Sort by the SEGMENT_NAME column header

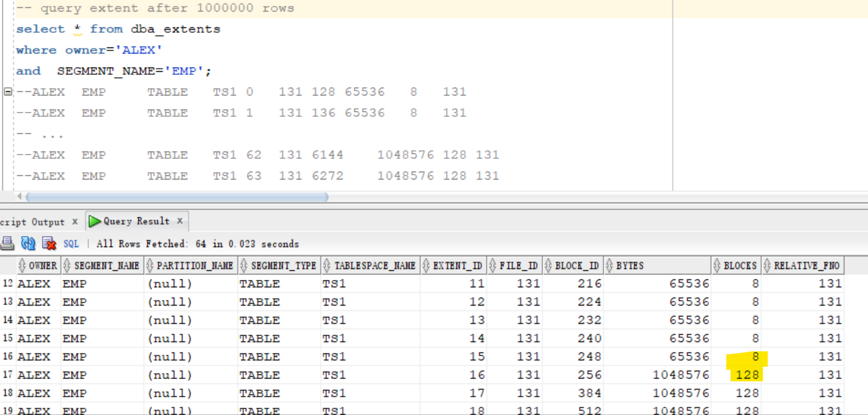coord(103,266)
